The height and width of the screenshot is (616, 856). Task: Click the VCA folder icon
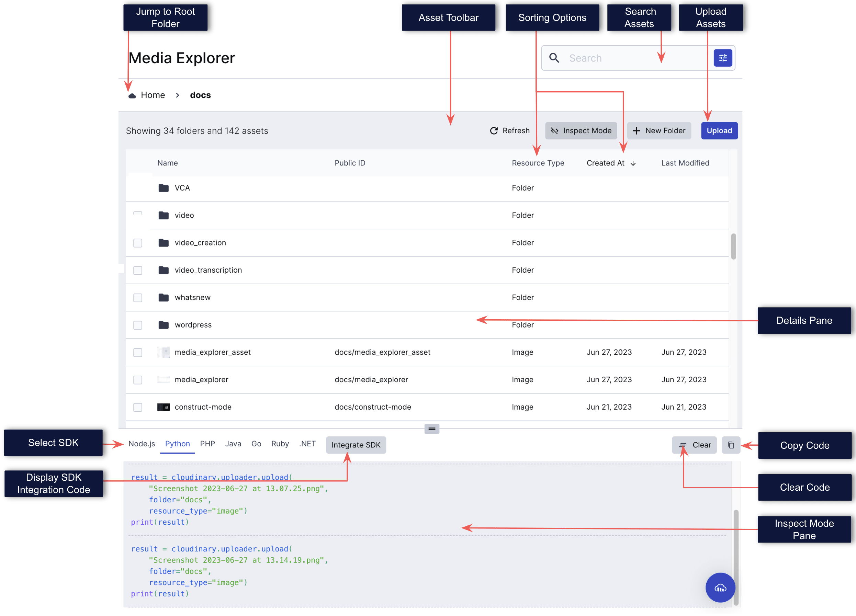coord(164,188)
